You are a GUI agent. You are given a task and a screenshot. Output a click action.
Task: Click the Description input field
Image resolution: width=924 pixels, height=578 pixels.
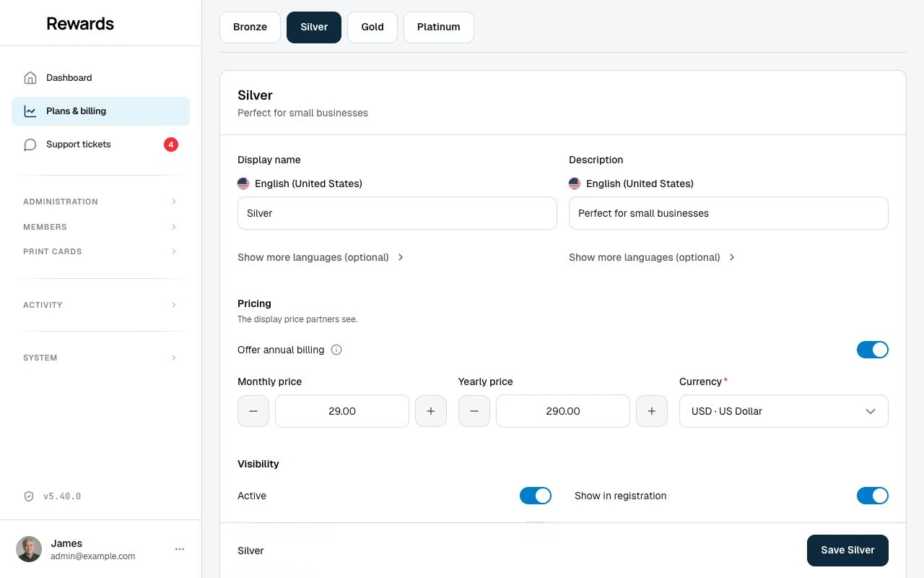(x=728, y=213)
